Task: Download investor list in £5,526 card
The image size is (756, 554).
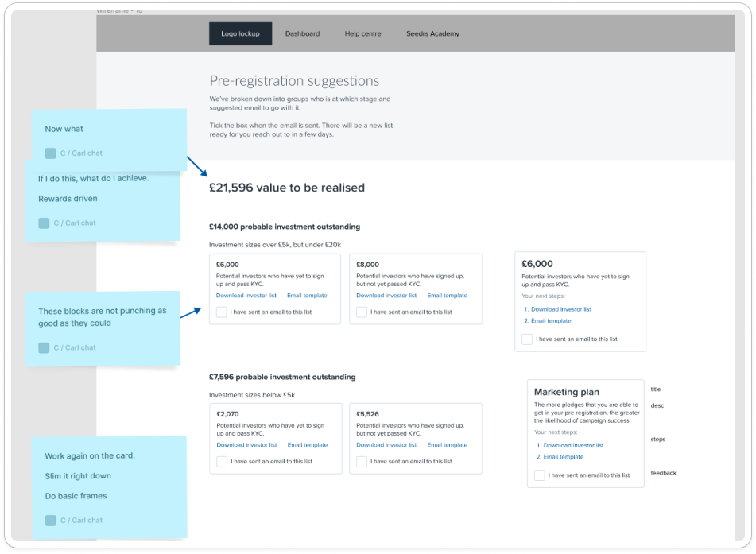Action: click(386, 445)
